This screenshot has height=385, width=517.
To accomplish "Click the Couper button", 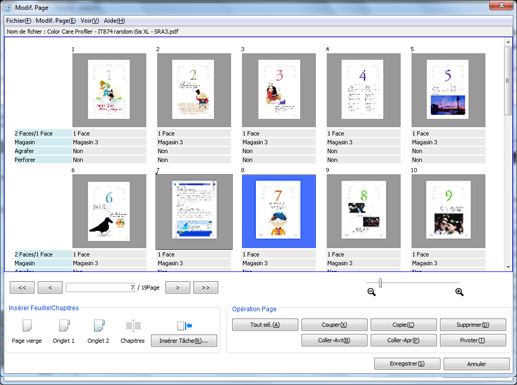I will (334, 325).
